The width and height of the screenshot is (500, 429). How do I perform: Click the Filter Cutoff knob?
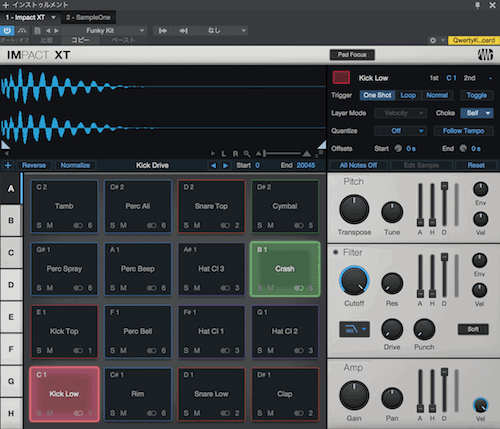[354, 281]
